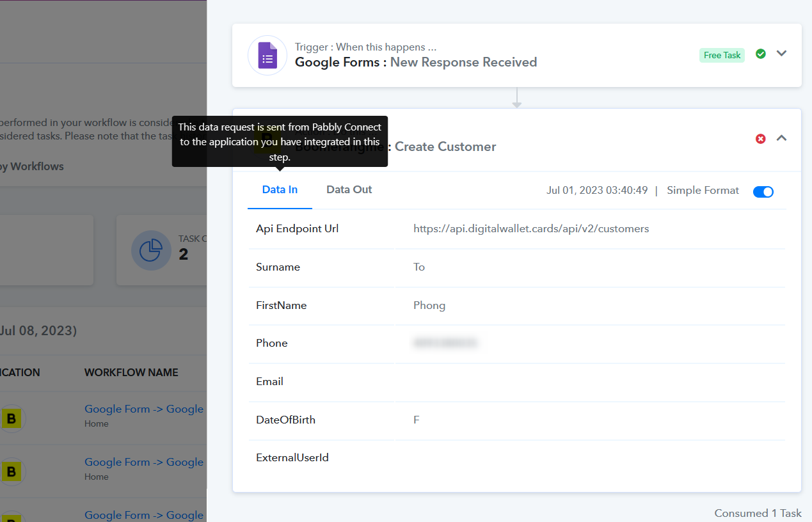The height and width of the screenshot is (522, 812).
Task: Click the Consumed 1 Task text
Action: pos(758,513)
